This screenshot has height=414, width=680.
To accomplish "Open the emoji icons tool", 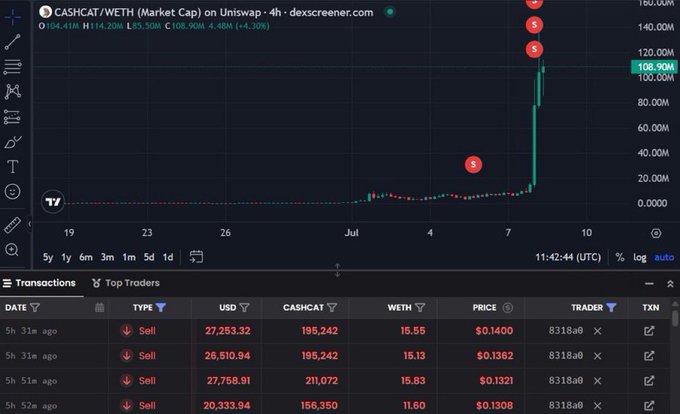I will pos(13,191).
